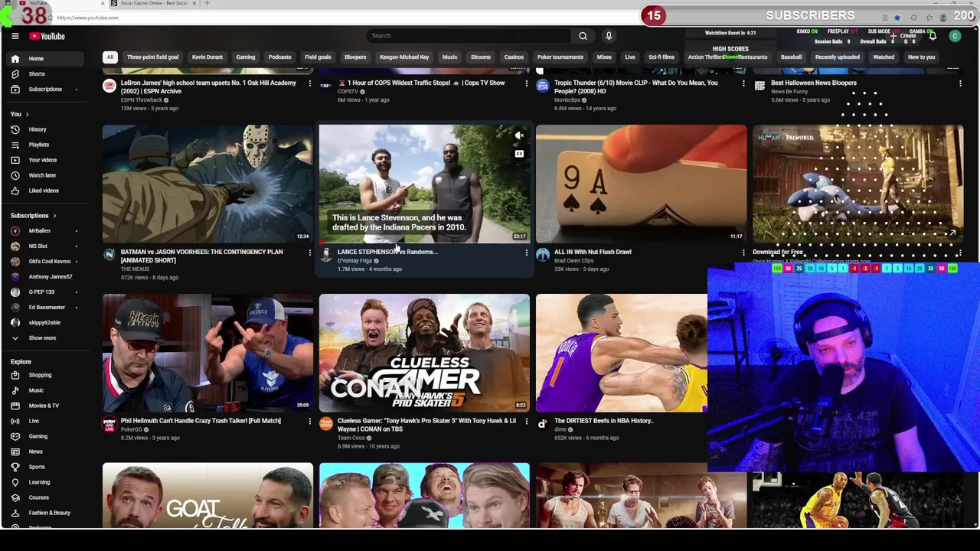Click the search magnifier button
Screen dimensions: 980x551
click(x=583, y=36)
